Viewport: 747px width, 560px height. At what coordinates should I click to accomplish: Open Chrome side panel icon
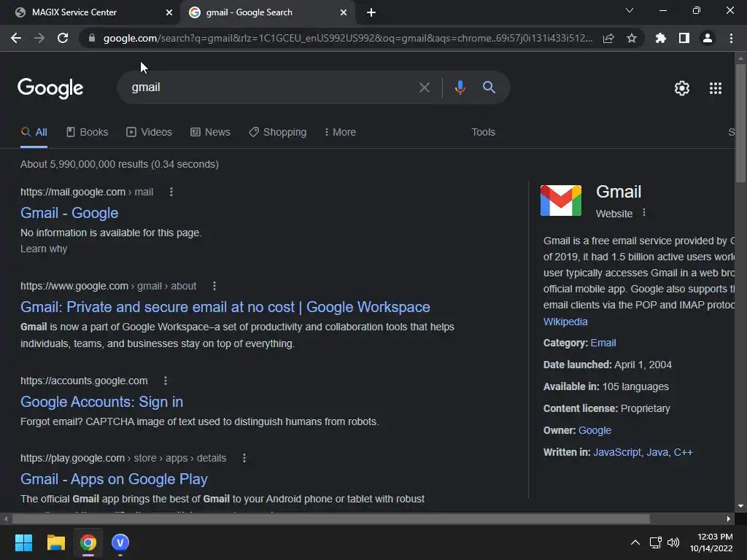(684, 38)
